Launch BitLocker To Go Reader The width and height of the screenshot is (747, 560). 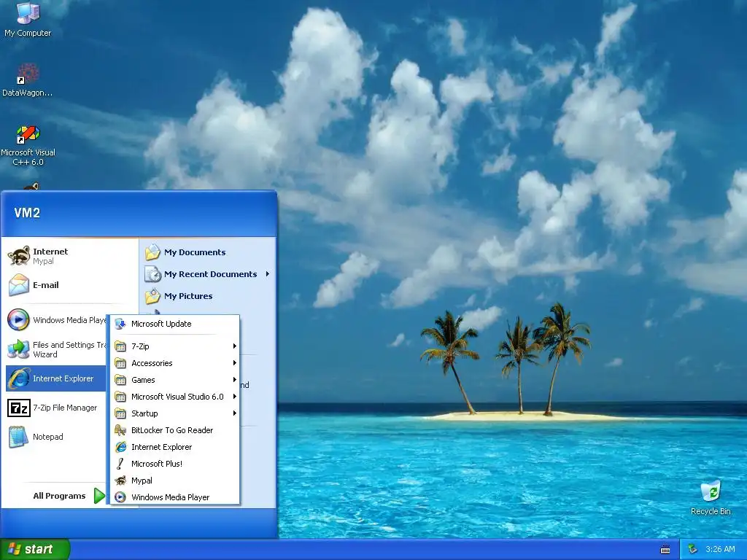pos(175,430)
